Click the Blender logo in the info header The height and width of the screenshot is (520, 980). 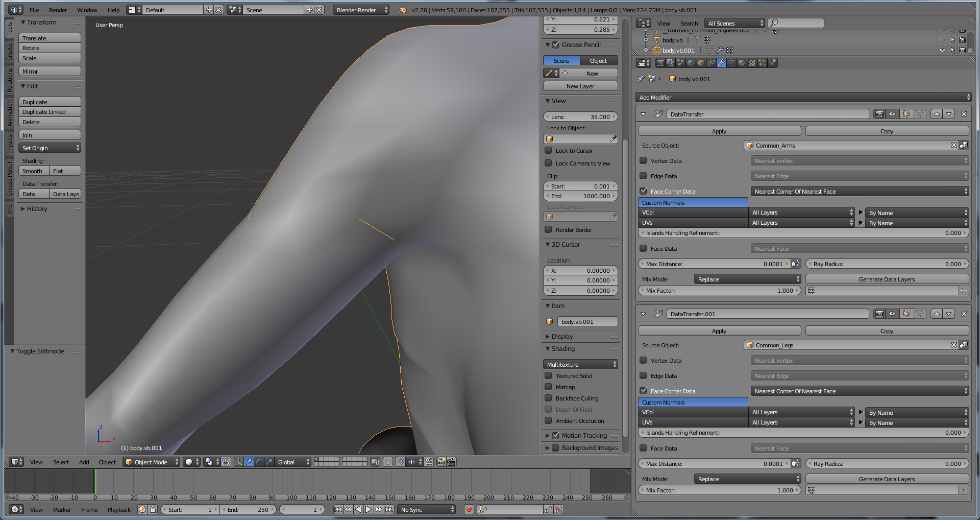[x=403, y=10]
